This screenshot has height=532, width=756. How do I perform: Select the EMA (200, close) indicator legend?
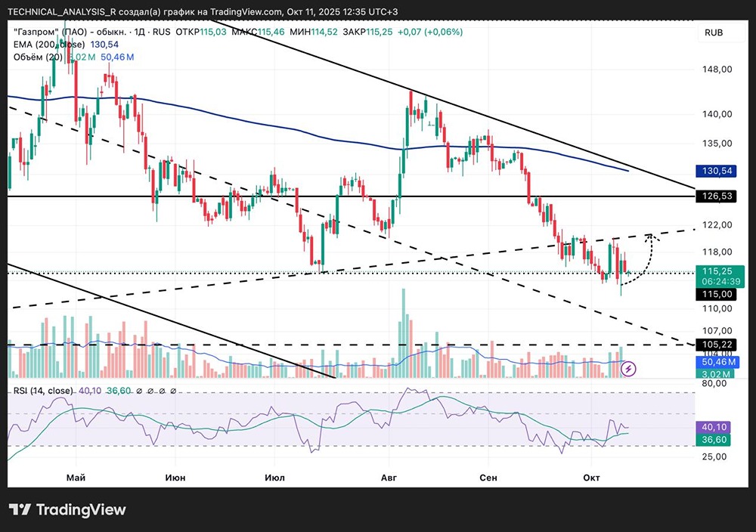point(48,45)
